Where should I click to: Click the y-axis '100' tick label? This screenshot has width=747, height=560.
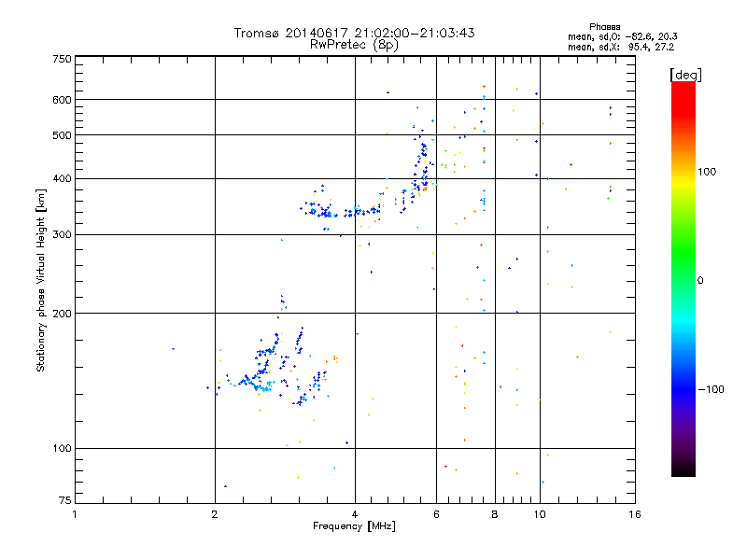click(62, 448)
